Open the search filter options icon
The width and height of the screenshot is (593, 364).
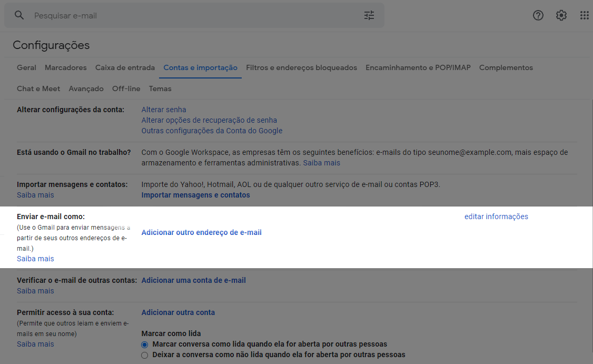pos(369,15)
